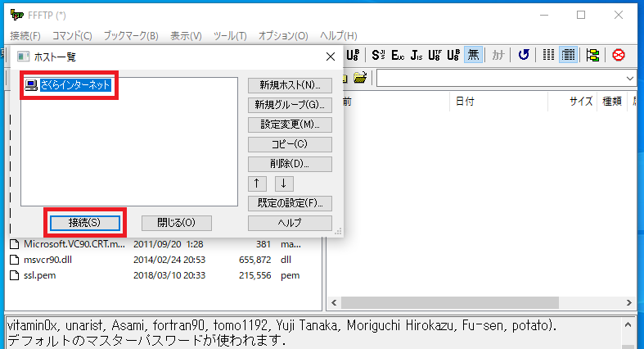Open the コマンド(C) menu
The height and width of the screenshot is (349, 644).
pyautogui.click(x=72, y=36)
